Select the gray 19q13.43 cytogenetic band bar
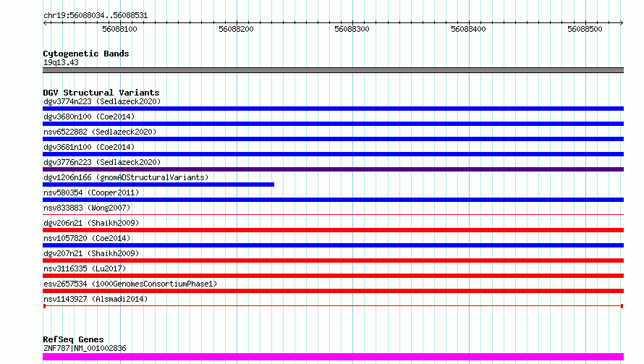Screen dimensions: 644x364 click(333, 70)
